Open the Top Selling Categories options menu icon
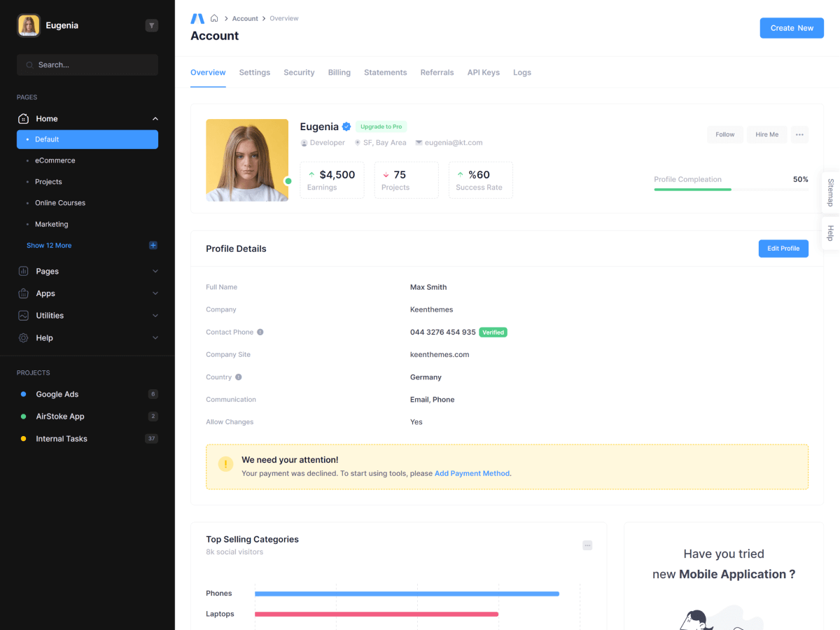The width and height of the screenshot is (840, 630). [x=587, y=545]
